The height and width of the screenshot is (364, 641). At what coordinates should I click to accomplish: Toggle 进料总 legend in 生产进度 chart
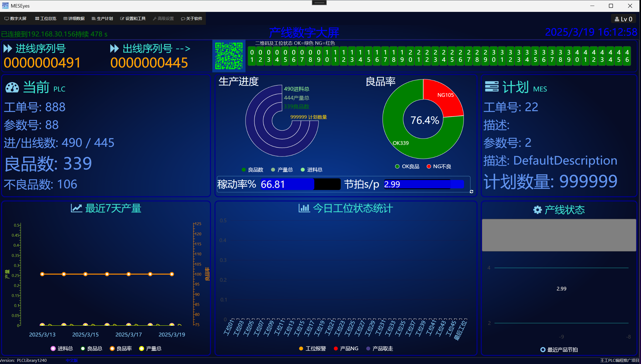click(x=312, y=170)
